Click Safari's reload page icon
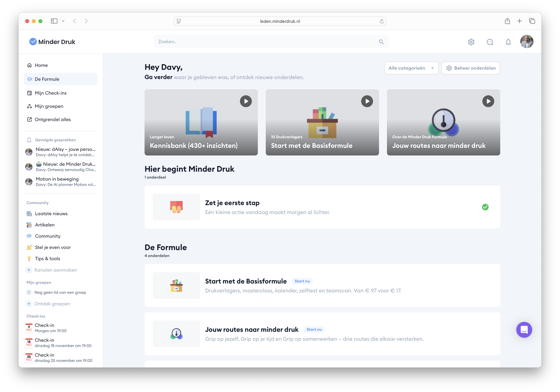560x392 pixels. 382,22
